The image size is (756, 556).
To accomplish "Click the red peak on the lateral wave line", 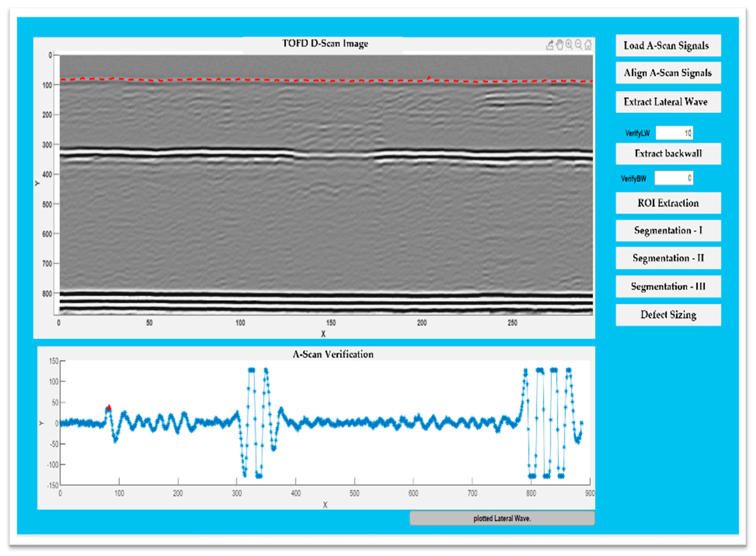I will (429, 78).
